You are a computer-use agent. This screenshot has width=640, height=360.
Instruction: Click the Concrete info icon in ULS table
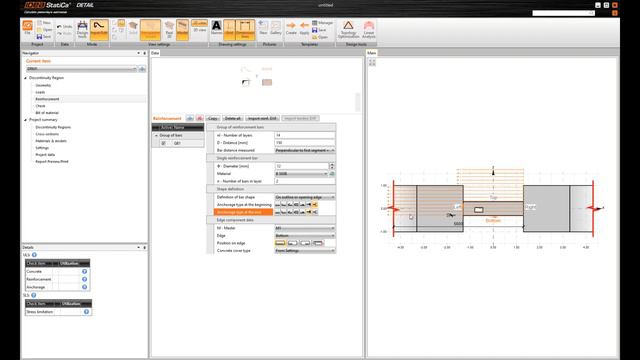pyautogui.click(x=84, y=271)
